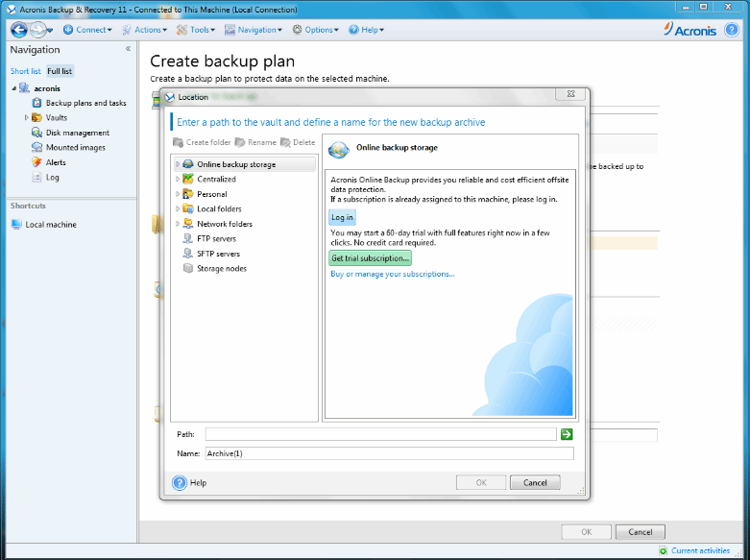This screenshot has width=750, height=560.
Task: Open Current activities in status bar
Action: pos(700,550)
